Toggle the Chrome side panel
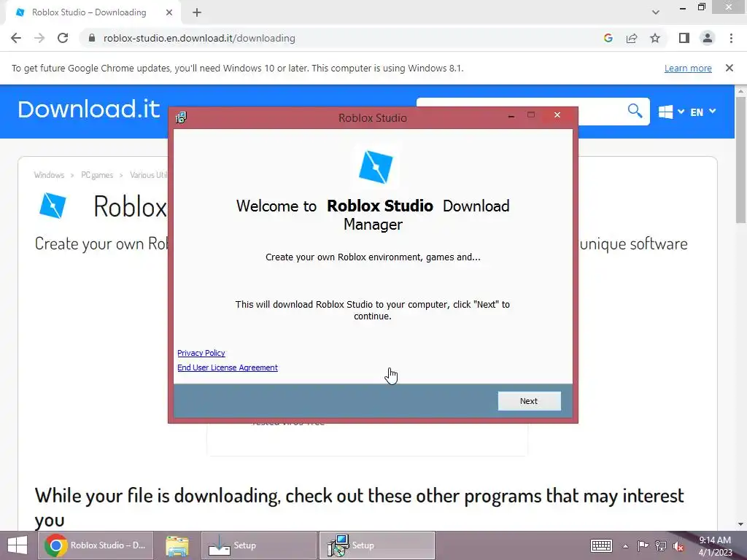Screen dimensions: 747x560 tap(684, 38)
